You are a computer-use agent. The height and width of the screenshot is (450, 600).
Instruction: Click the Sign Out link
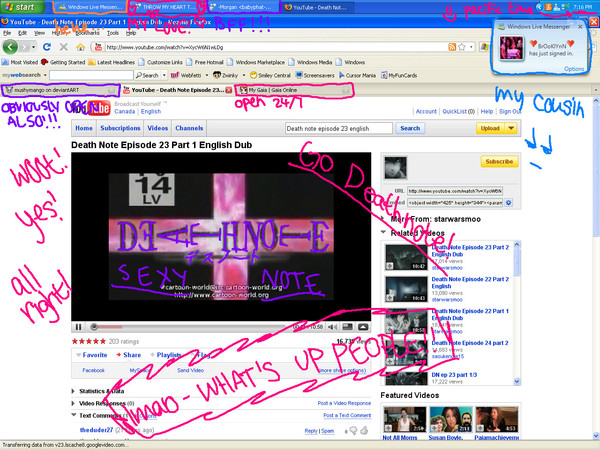[510, 111]
